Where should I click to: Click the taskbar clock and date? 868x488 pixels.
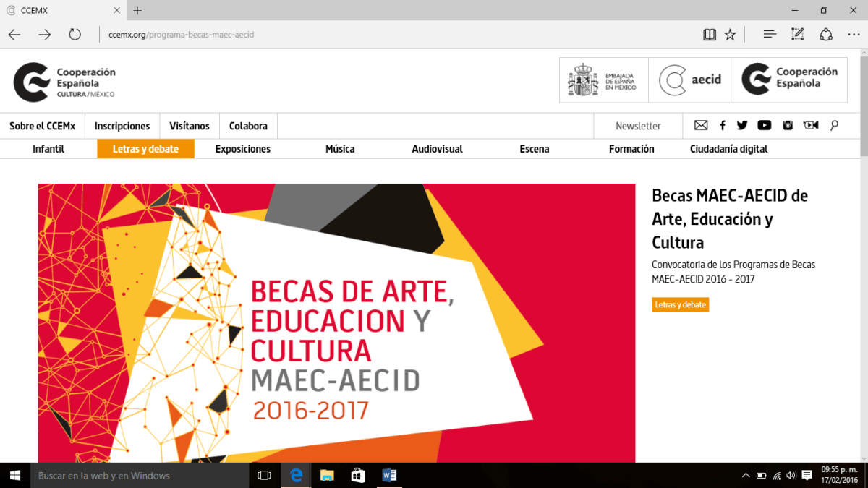coord(840,475)
